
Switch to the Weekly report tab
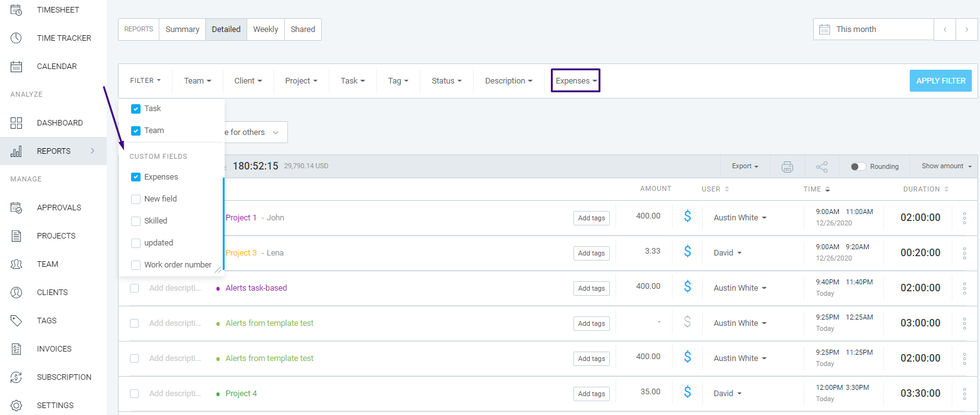(265, 30)
